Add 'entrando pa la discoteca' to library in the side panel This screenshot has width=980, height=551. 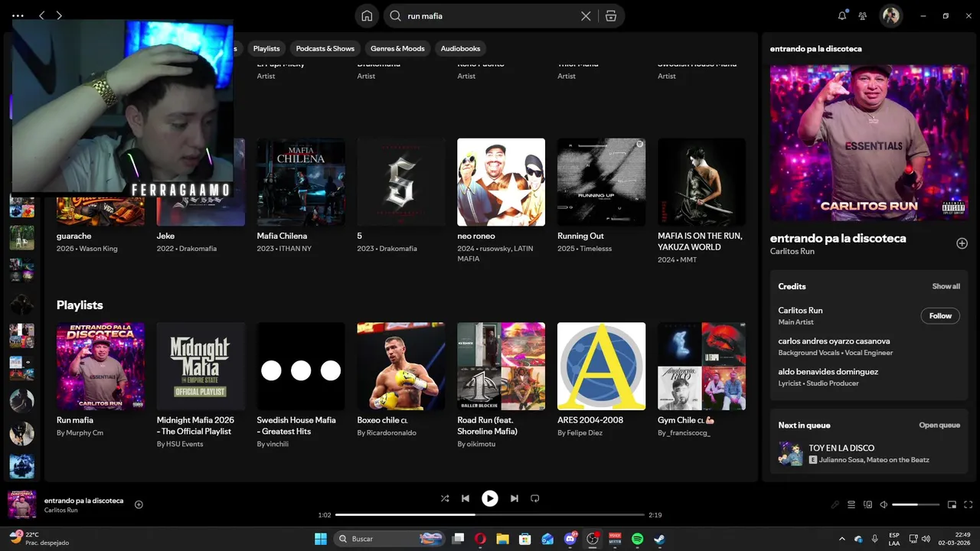click(x=962, y=243)
